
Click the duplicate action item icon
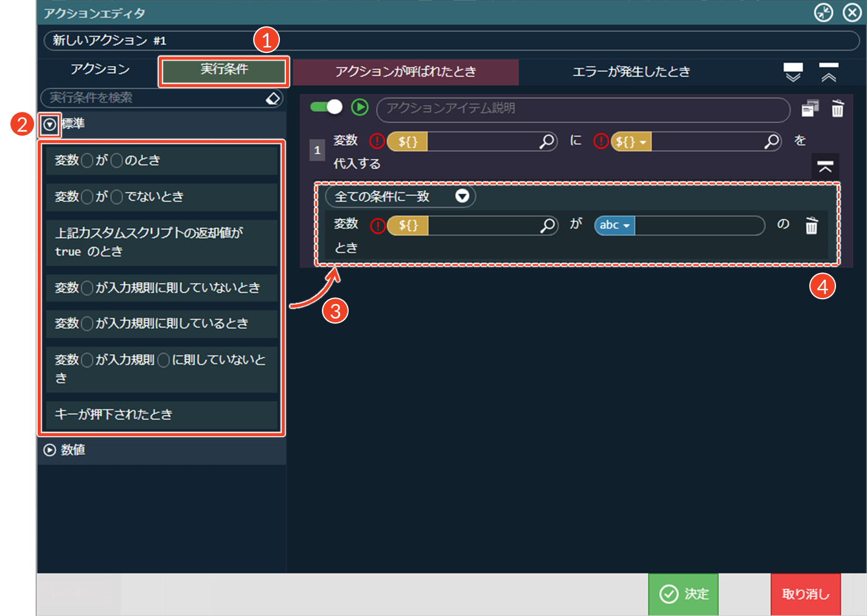[810, 108]
